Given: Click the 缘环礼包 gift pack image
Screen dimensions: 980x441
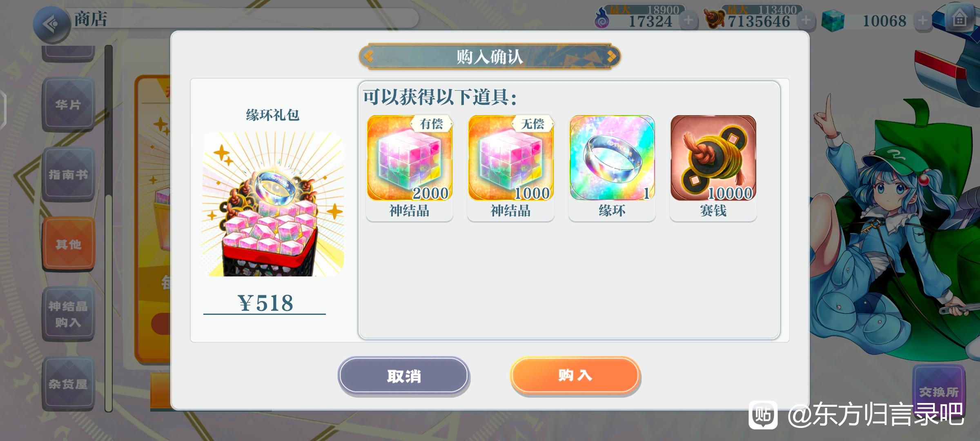Looking at the screenshot, I should point(273,204).
